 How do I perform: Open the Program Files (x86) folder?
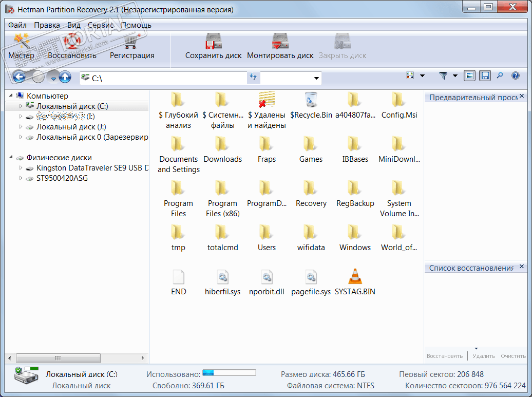[x=222, y=198]
